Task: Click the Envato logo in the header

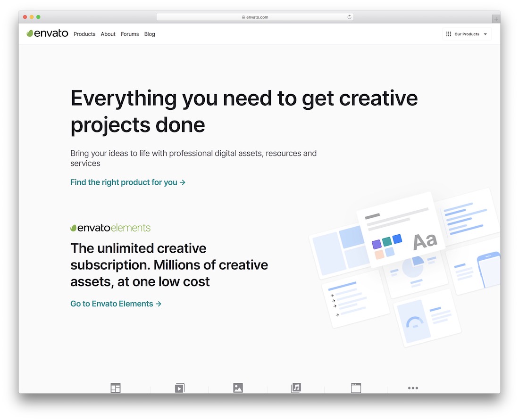Action: tap(47, 33)
